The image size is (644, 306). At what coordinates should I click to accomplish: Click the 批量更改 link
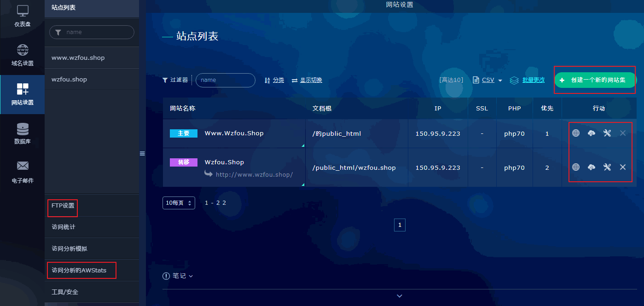(534, 80)
